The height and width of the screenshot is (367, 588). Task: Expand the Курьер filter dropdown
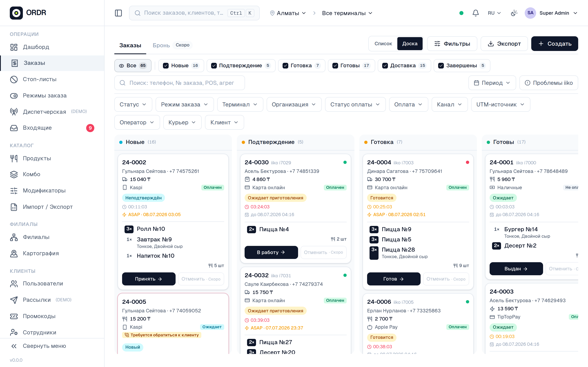pos(182,122)
